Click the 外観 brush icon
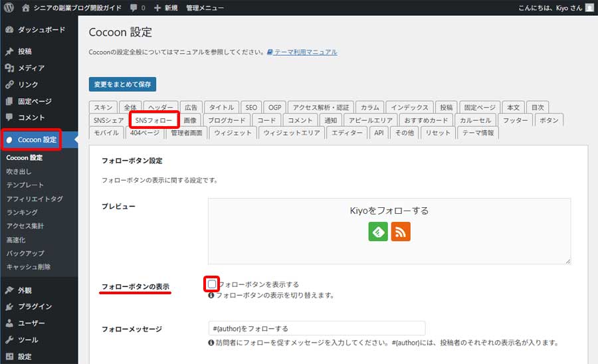 coord(9,290)
